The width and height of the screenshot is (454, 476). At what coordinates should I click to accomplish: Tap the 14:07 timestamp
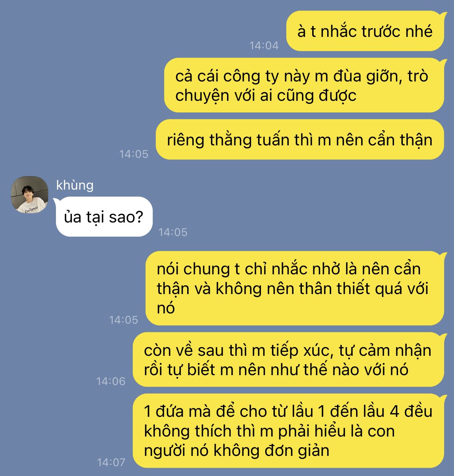[x=111, y=462]
